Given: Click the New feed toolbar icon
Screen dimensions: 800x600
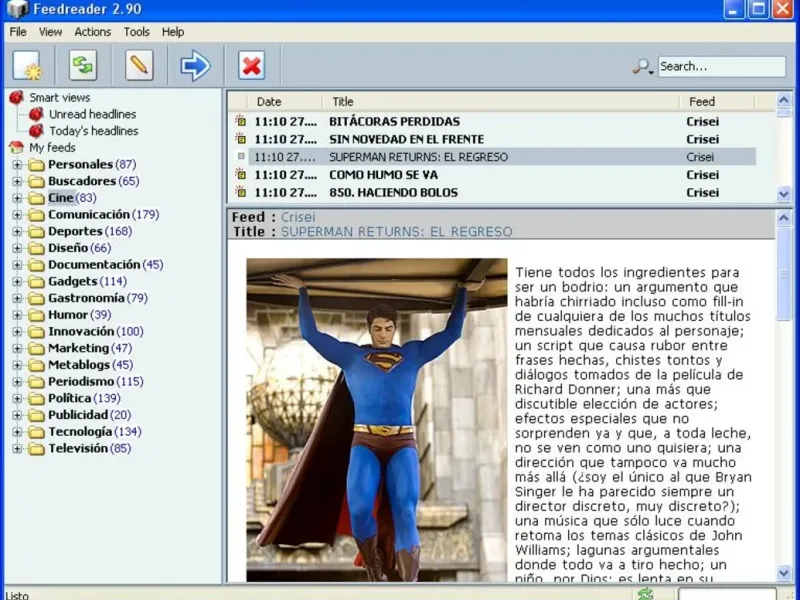Looking at the screenshot, I should tap(27, 65).
